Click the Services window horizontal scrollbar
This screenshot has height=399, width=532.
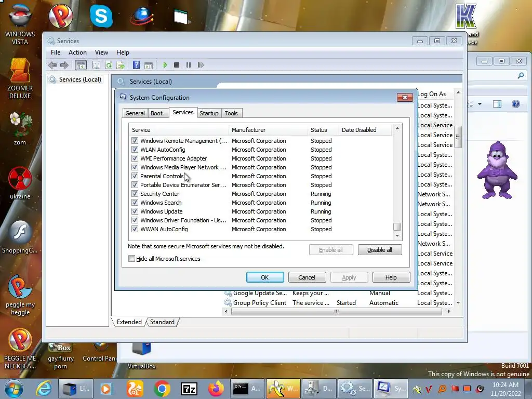coord(336,311)
